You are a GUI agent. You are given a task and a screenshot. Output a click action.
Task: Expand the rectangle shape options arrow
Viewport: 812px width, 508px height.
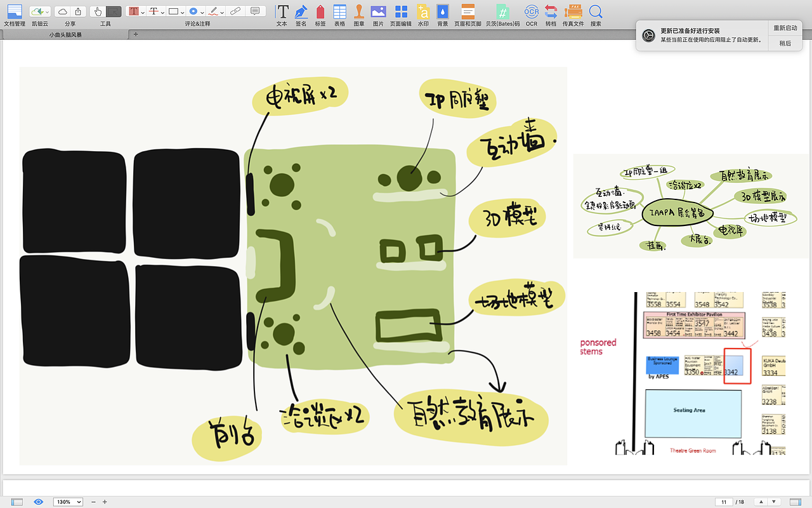coord(183,12)
